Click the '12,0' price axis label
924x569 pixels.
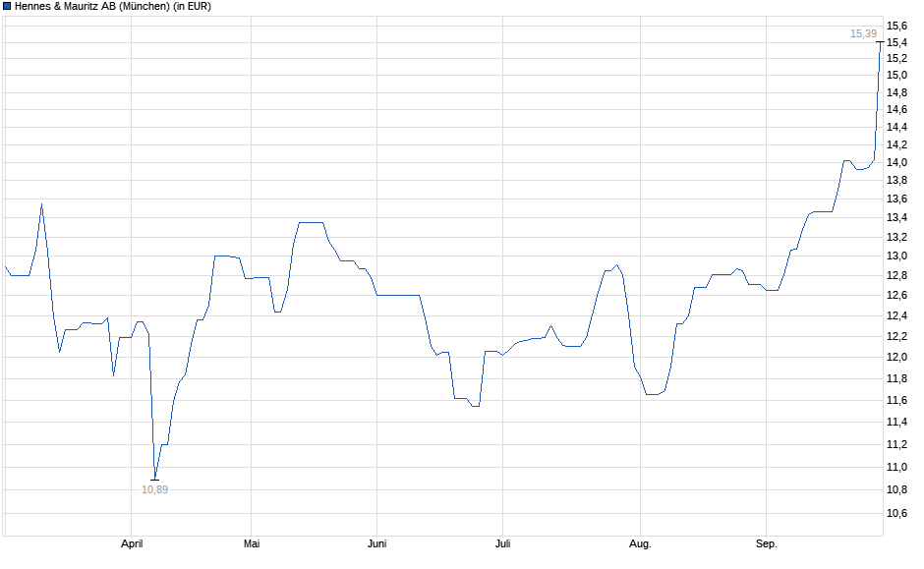896,357
